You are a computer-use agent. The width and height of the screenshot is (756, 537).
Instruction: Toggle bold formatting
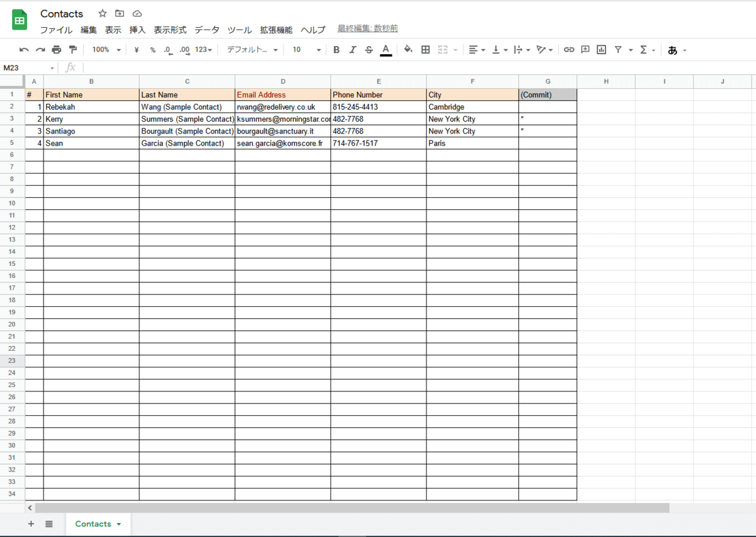pyautogui.click(x=336, y=50)
